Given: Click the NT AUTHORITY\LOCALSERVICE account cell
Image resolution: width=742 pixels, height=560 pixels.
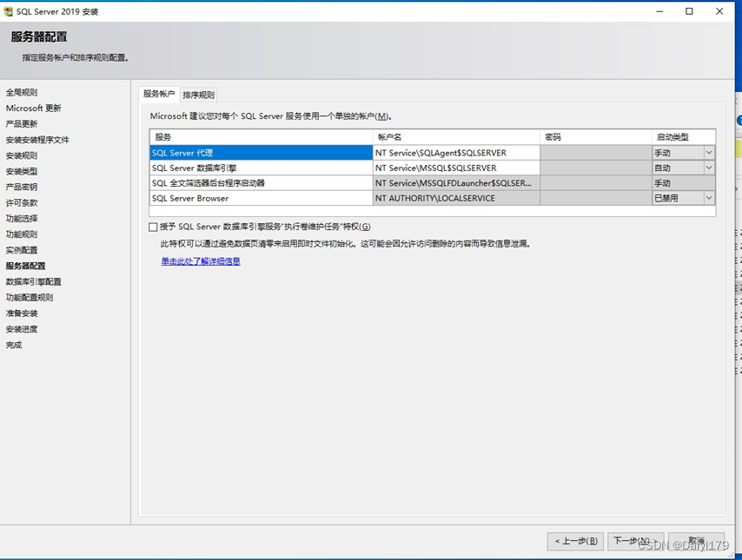Looking at the screenshot, I should coord(456,198).
